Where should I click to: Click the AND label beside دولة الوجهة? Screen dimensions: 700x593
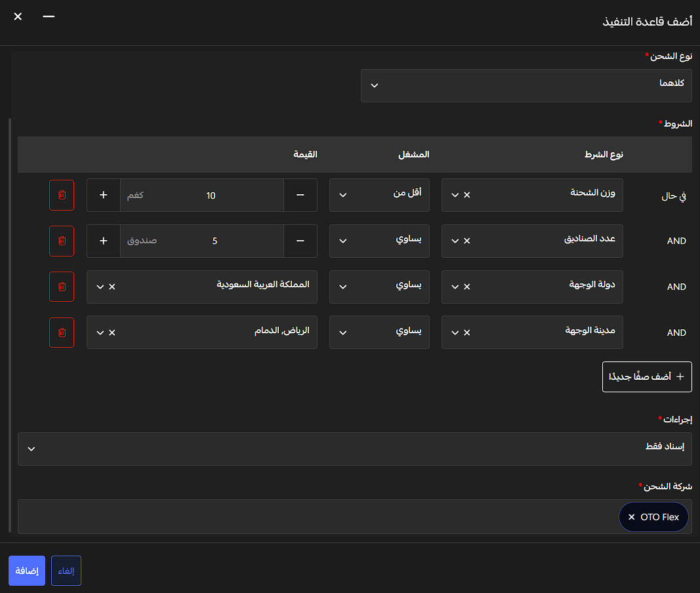(x=676, y=287)
